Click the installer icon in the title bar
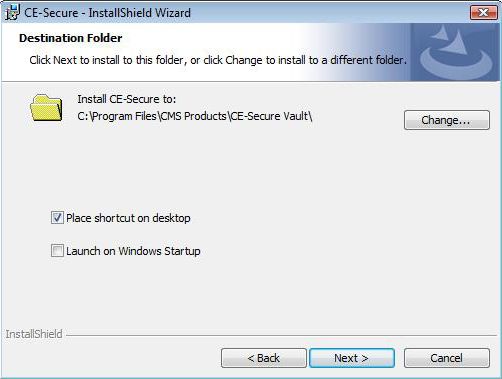This screenshot has width=502, height=379. coord(12,13)
